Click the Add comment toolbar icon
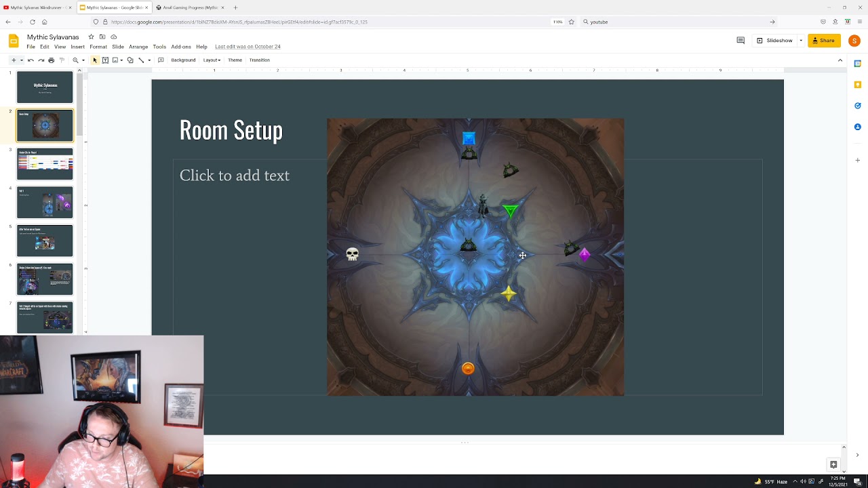Image resolution: width=868 pixels, height=488 pixels. point(161,60)
